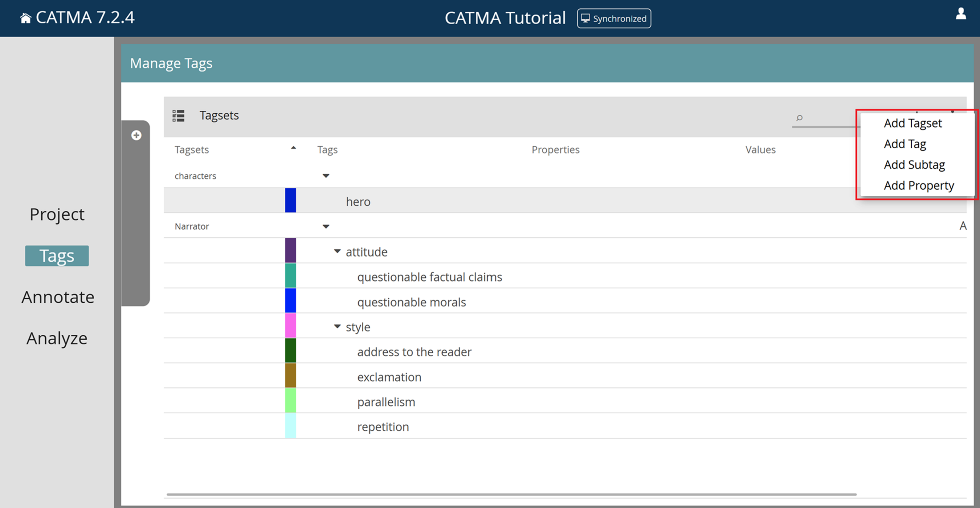Select Add Subtag from the menu
980x508 pixels.
click(x=915, y=164)
